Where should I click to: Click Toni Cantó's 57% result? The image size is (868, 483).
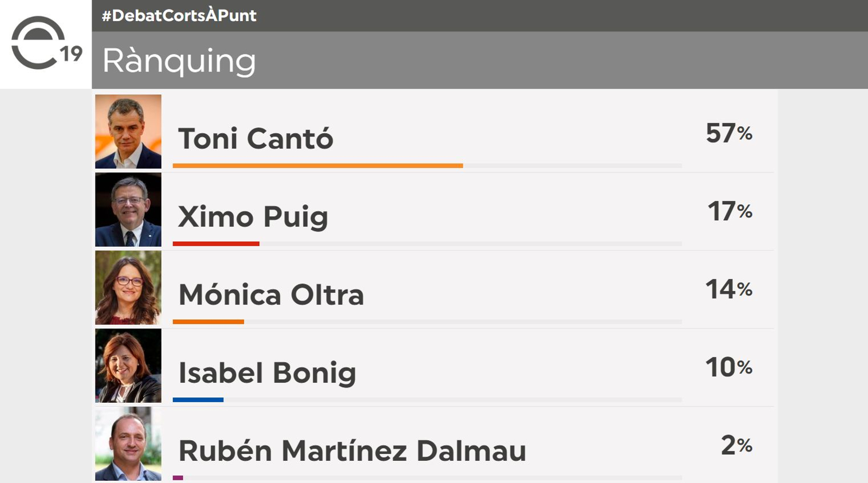coord(729,133)
